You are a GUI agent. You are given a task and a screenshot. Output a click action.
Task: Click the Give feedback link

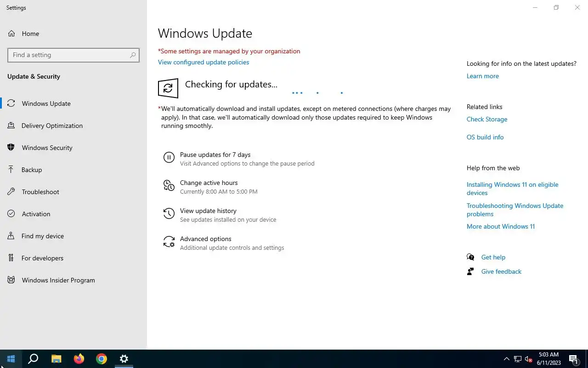click(501, 271)
